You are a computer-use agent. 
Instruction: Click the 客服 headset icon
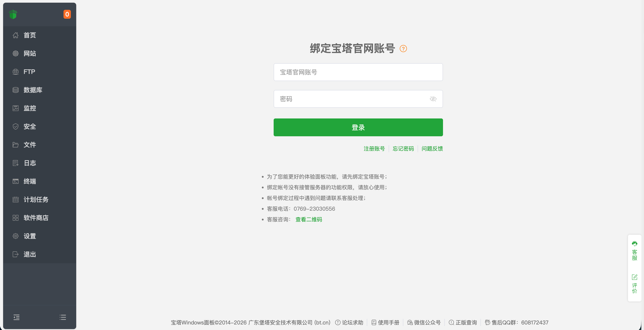pyautogui.click(x=634, y=244)
